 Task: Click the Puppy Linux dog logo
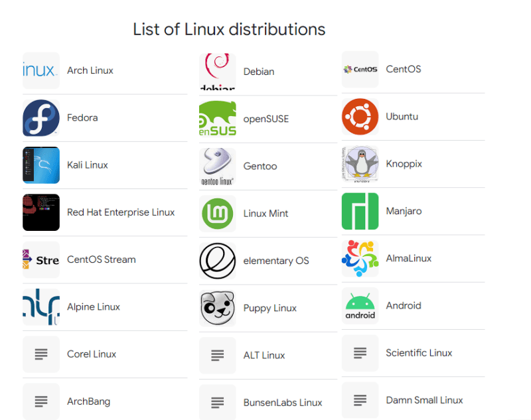218,309
